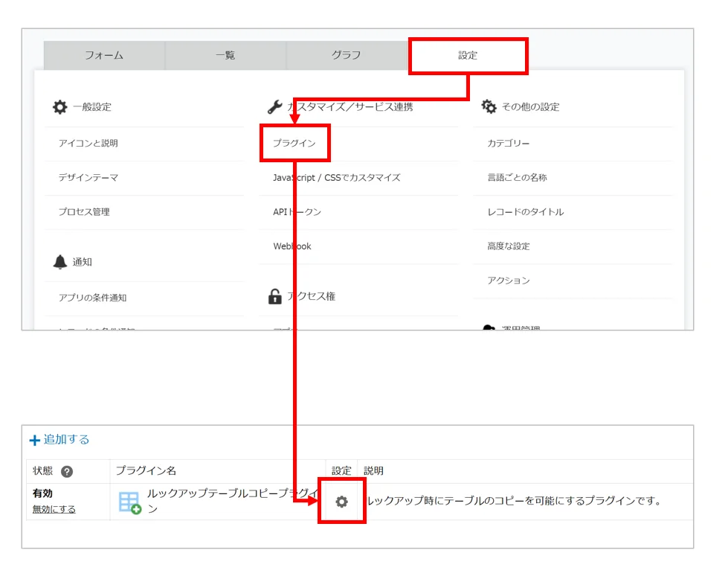Viewport: 728px width, 579px height.
Task: Click plugin name ルックアップテーブルコピープラグイン
Action: [233, 501]
